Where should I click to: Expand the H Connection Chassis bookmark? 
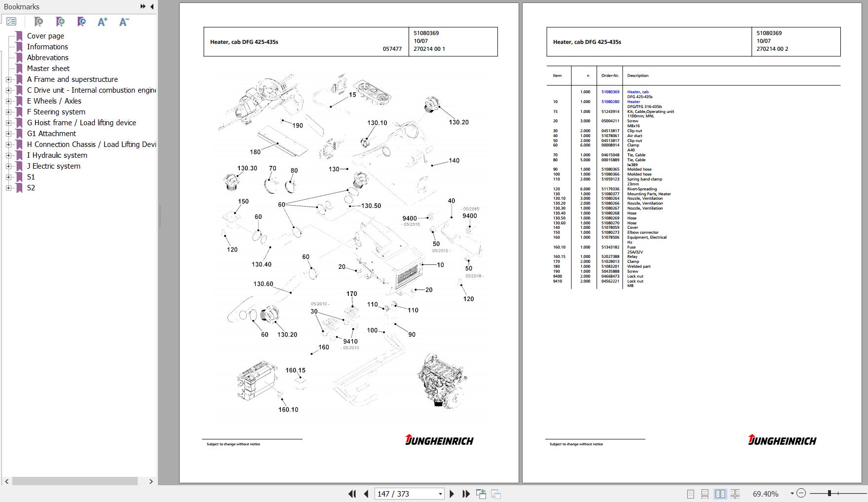tap(8, 144)
